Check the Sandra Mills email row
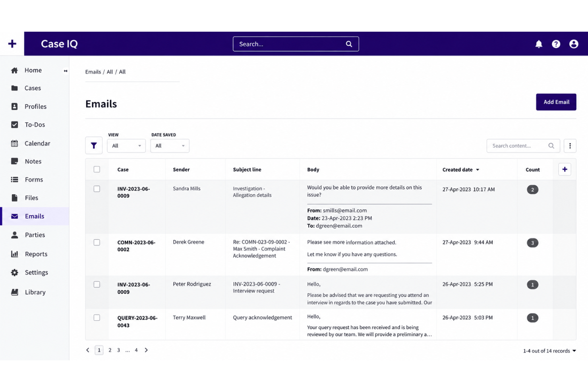 click(97, 189)
